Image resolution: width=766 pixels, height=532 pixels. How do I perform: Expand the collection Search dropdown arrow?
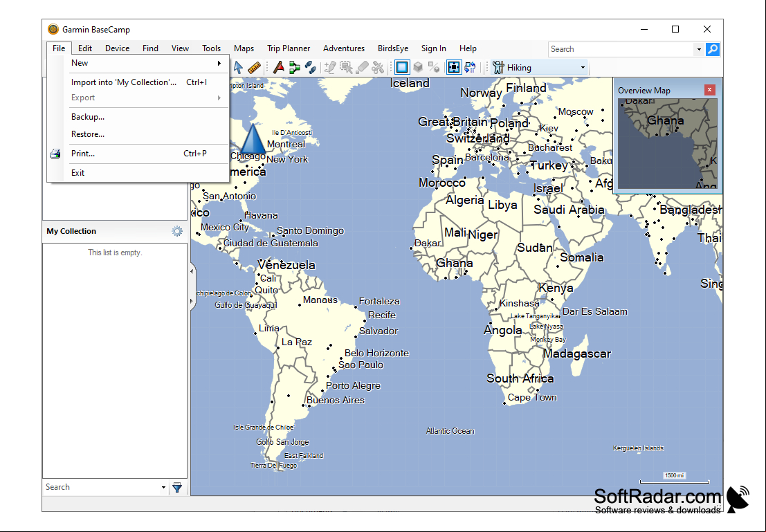(164, 488)
